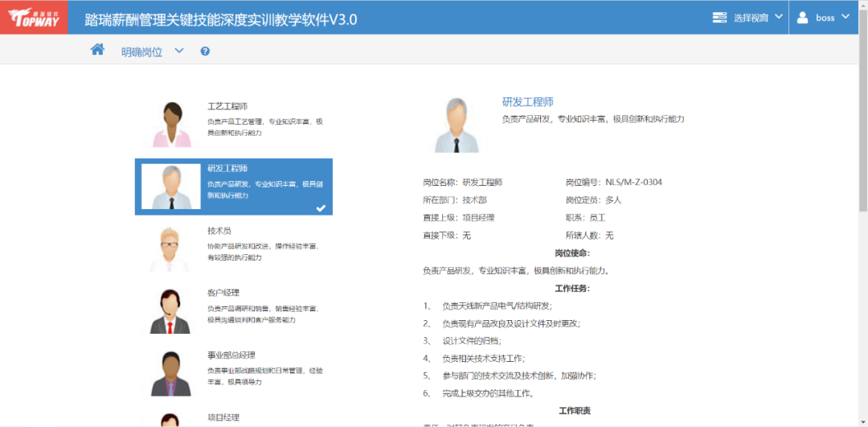The height and width of the screenshot is (427, 868).
Task: Expand the 明确岗位 dropdown chevron
Action: click(x=179, y=51)
